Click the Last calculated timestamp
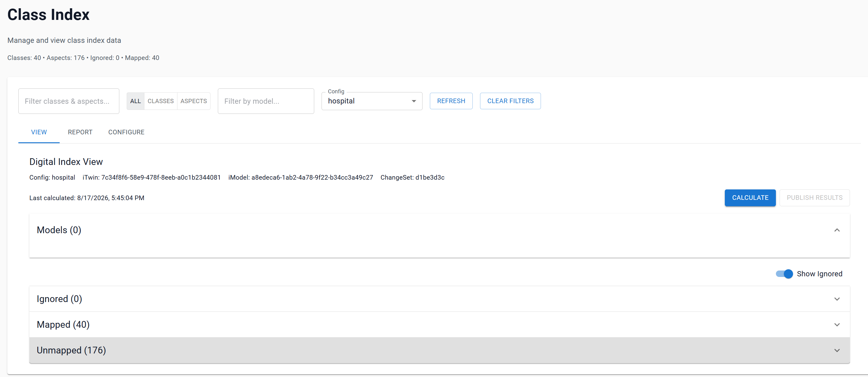This screenshot has height=377, width=868. [87, 198]
